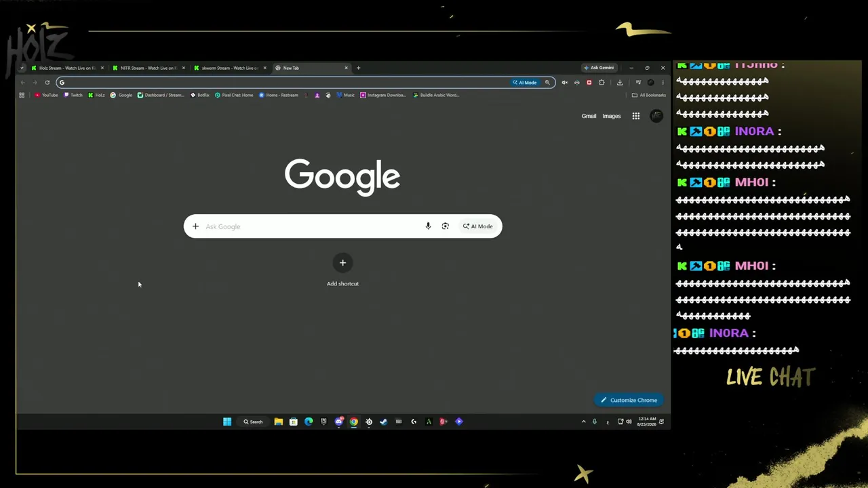This screenshot has height=488, width=868.
Task: Start voice search with the microphone
Action: click(428, 226)
